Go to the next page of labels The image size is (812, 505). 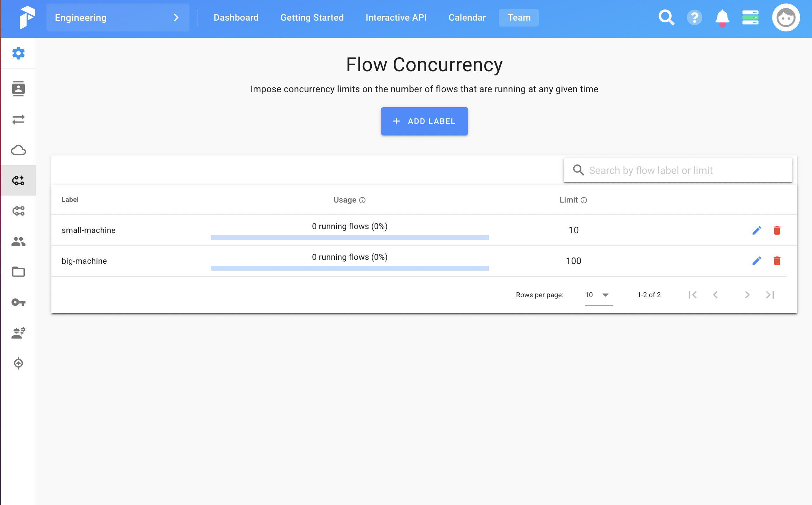click(747, 295)
